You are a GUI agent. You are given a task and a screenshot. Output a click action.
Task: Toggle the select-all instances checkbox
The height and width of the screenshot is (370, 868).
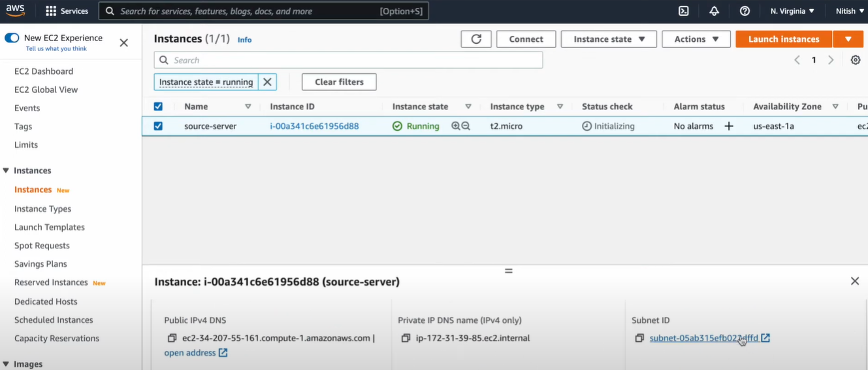[158, 107]
